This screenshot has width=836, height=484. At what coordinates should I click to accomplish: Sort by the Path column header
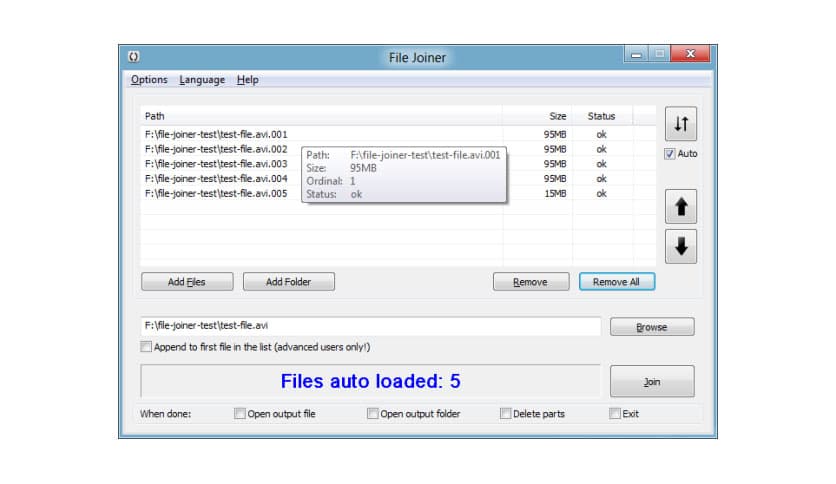coord(321,116)
